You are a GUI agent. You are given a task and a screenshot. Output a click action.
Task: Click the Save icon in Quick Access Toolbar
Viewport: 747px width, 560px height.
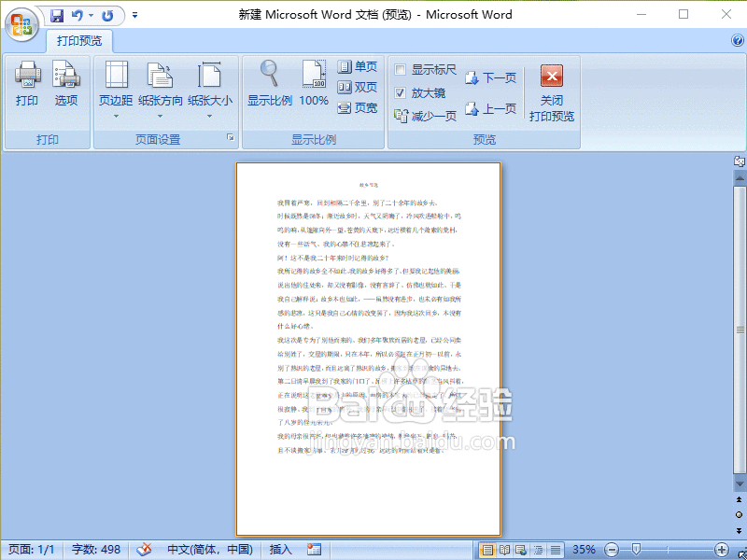point(55,15)
